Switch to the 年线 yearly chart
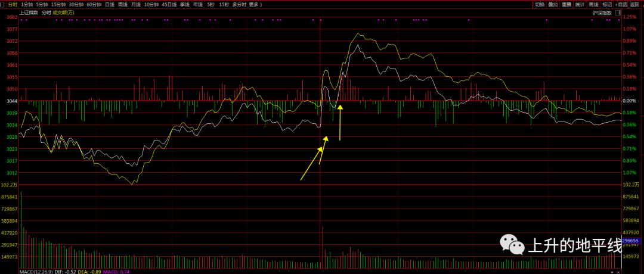Viewport: 644px width, 274px height. pos(198,5)
